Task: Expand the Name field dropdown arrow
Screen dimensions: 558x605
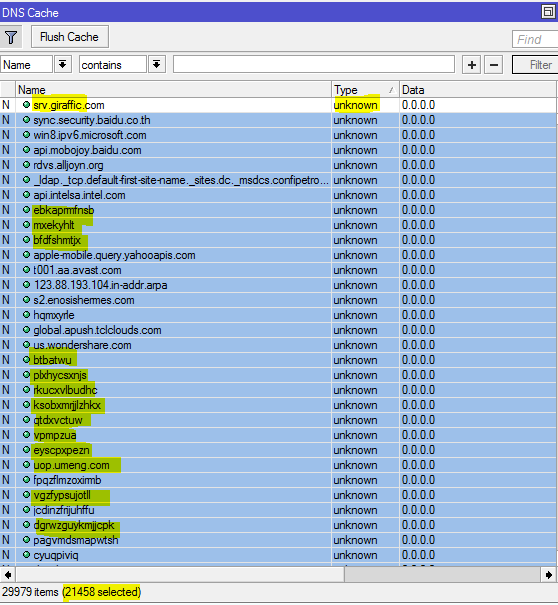Action: coord(63,64)
